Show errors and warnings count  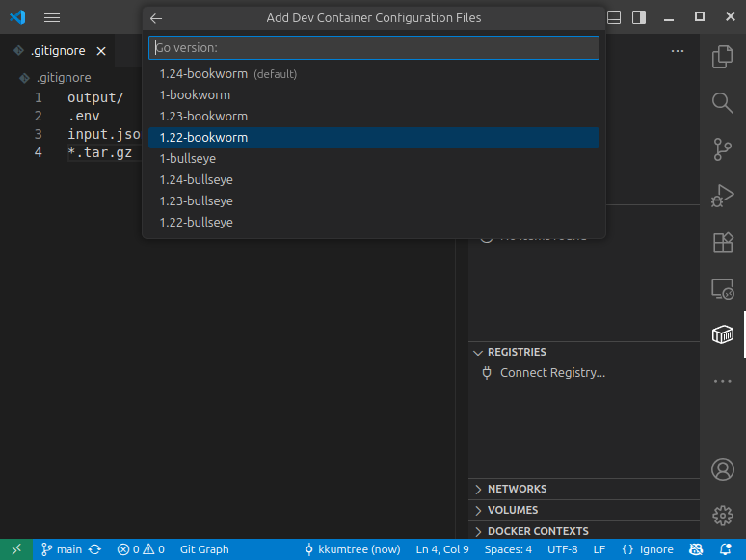(141, 549)
